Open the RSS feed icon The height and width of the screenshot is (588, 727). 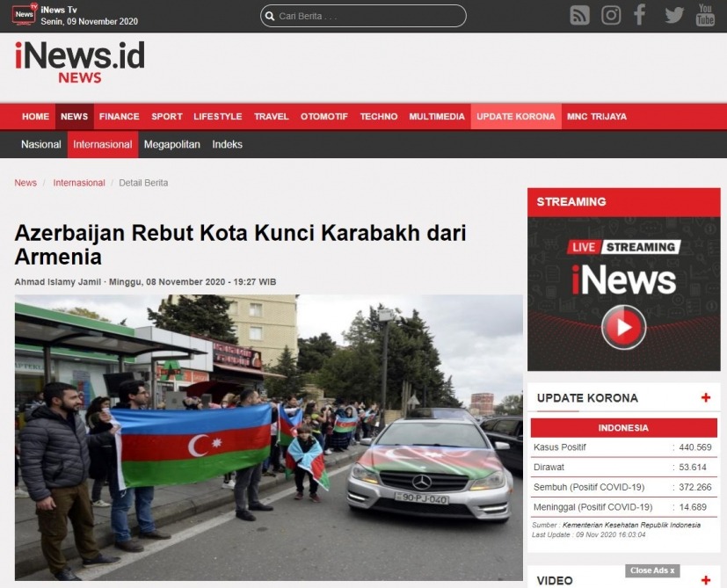pos(579,15)
